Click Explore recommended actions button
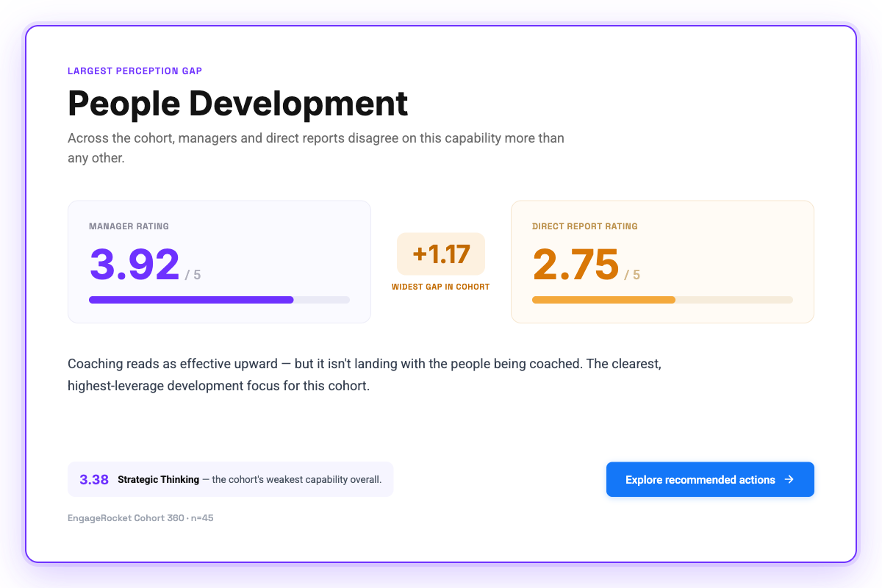882x588 pixels. coord(710,479)
